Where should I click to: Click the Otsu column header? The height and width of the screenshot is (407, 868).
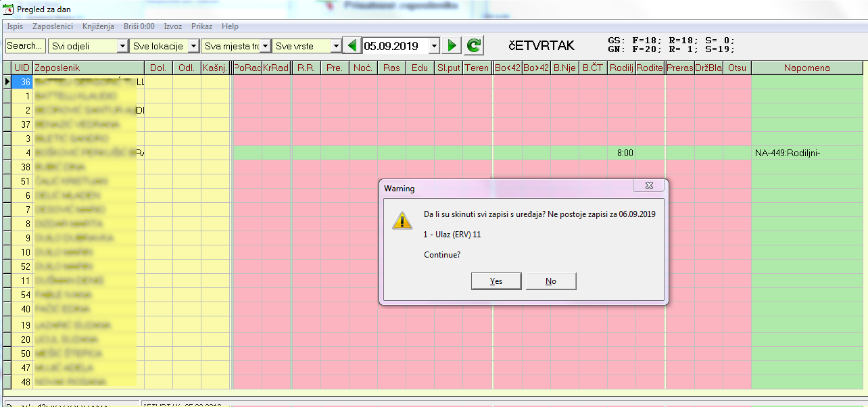click(737, 68)
